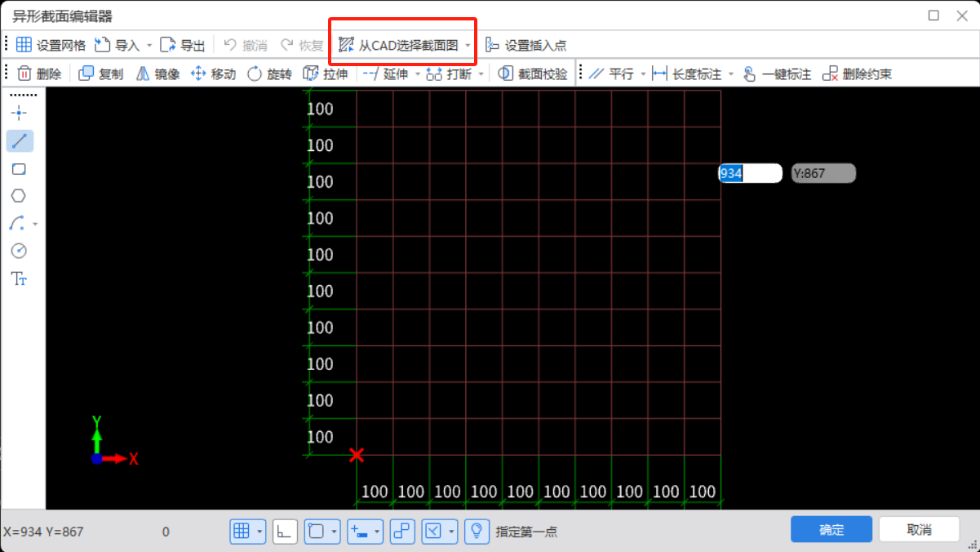
Task: Toggle grid display button in status bar
Action: 242,532
